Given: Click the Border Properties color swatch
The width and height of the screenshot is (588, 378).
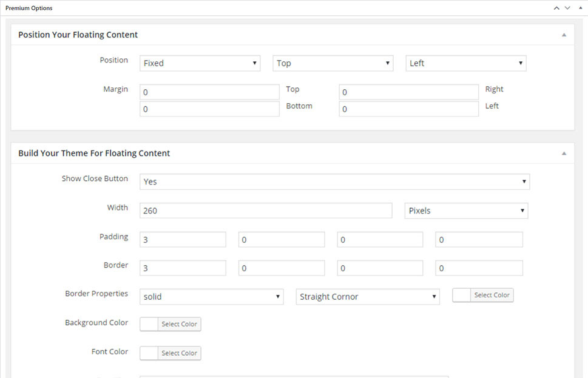Looking at the screenshot, I should pyautogui.click(x=462, y=295).
